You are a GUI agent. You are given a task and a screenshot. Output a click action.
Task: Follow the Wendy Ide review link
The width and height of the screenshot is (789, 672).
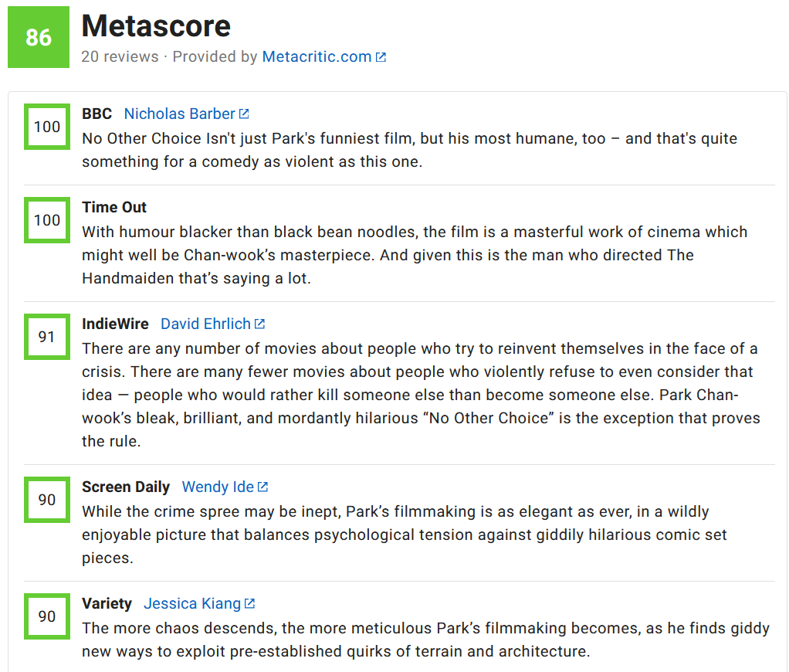click(x=218, y=487)
